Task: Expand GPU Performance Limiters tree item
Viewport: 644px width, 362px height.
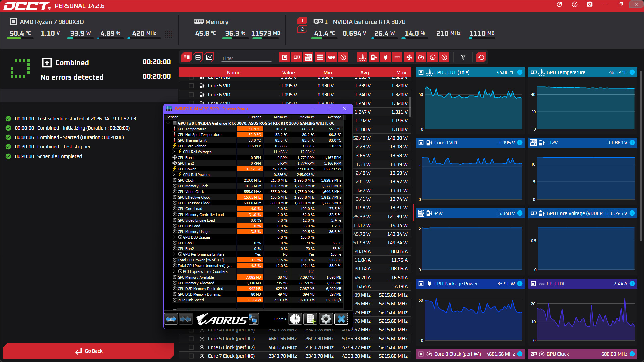Action: [174, 254]
